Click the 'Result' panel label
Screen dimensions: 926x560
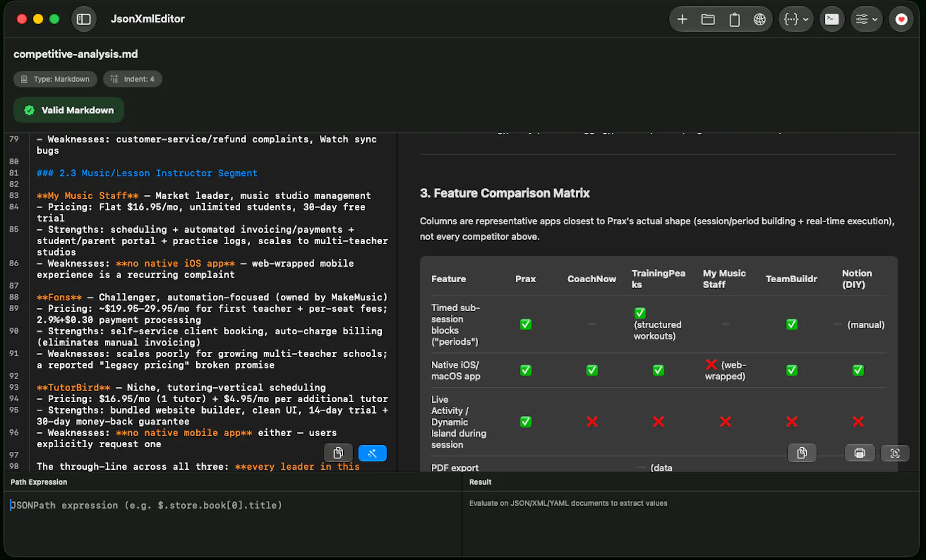(x=480, y=482)
